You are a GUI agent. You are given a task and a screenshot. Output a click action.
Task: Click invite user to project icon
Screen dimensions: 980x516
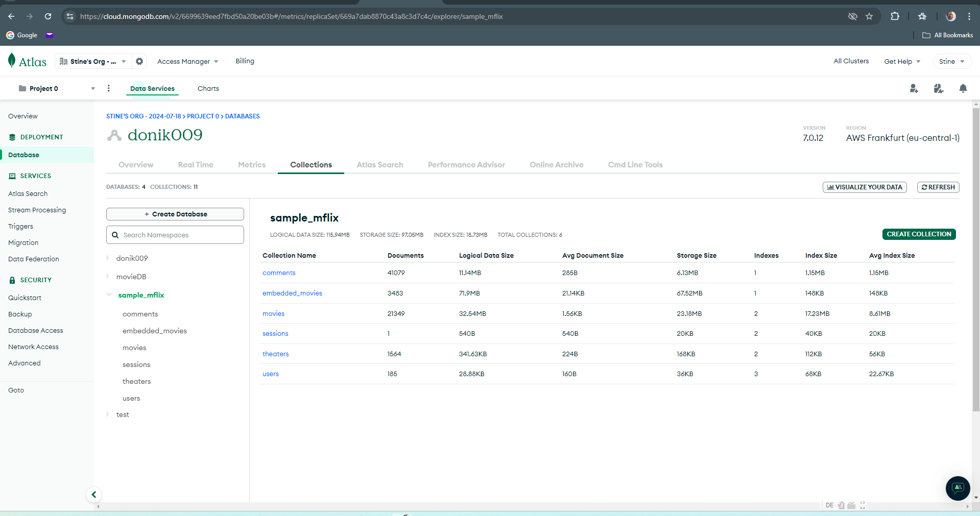click(914, 89)
